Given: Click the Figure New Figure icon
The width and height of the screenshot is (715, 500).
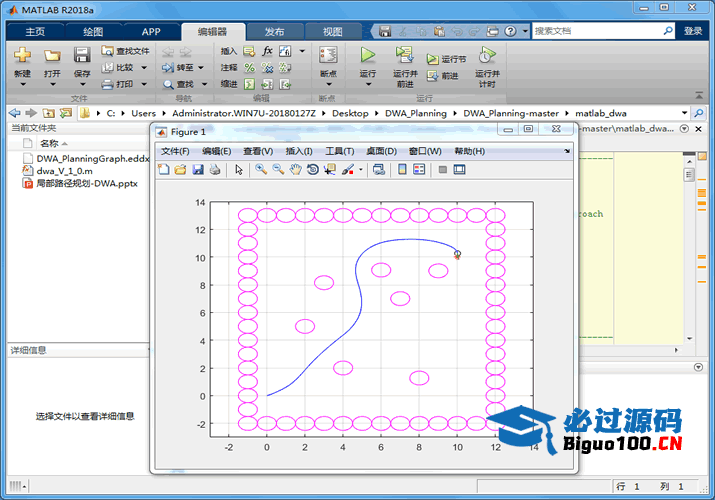Looking at the screenshot, I should pos(163,170).
